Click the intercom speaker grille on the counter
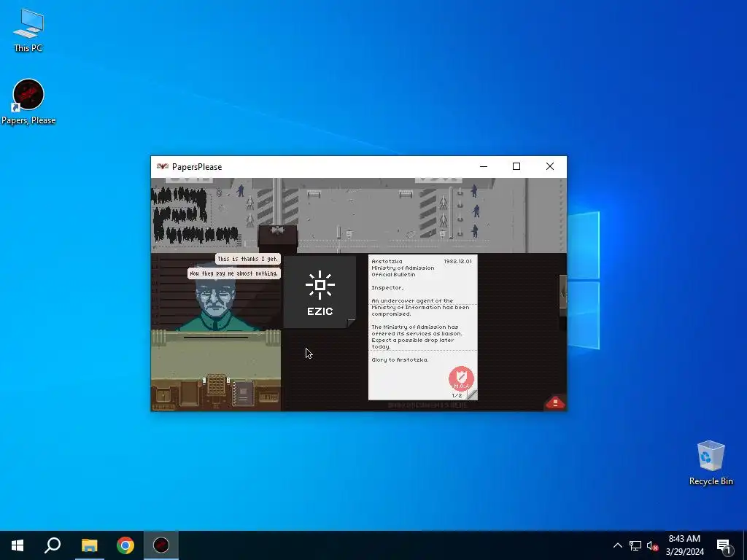 pyautogui.click(x=216, y=384)
